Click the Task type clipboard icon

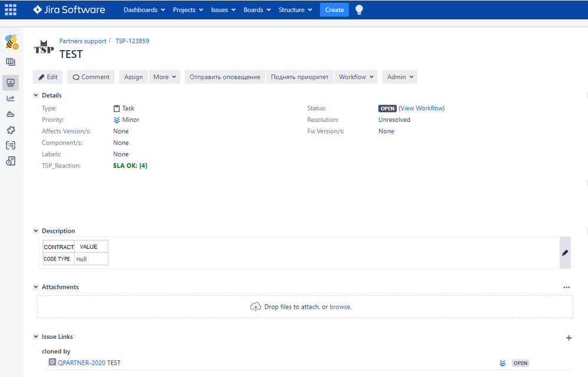pyautogui.click(x=117, y=108)
